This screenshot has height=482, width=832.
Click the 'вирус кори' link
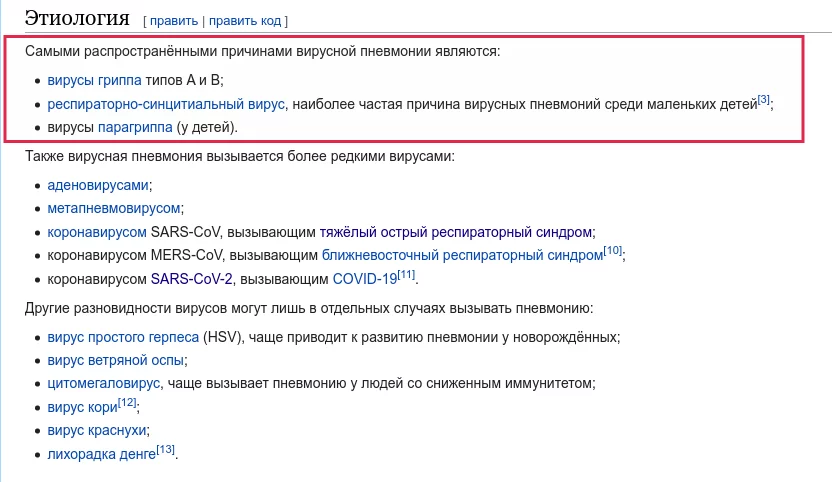[81, 407]
